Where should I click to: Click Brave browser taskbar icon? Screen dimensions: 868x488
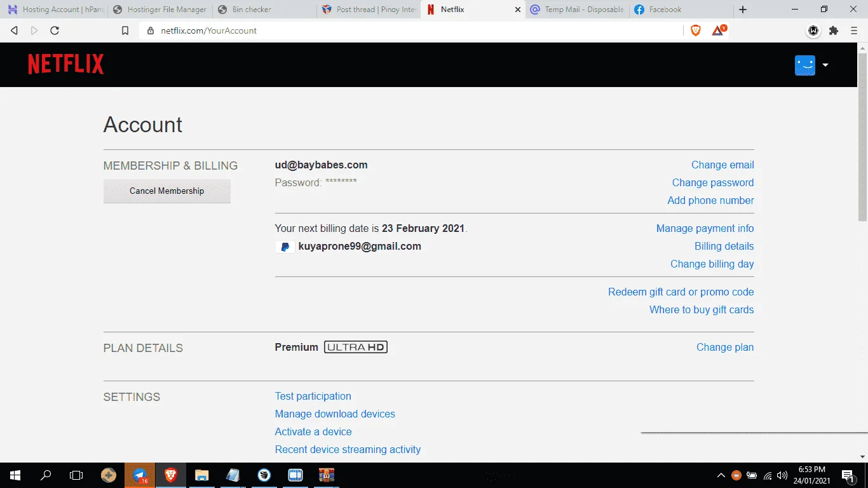[171, 475]
